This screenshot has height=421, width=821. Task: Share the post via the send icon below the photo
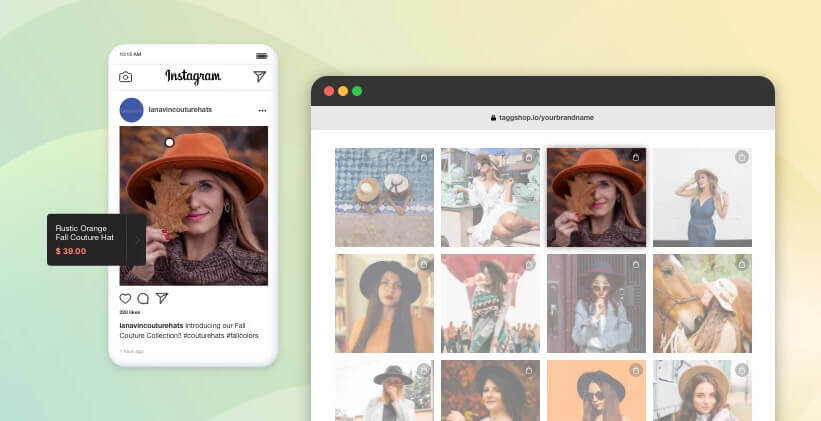pyautogui.click(x=162, y=298)
